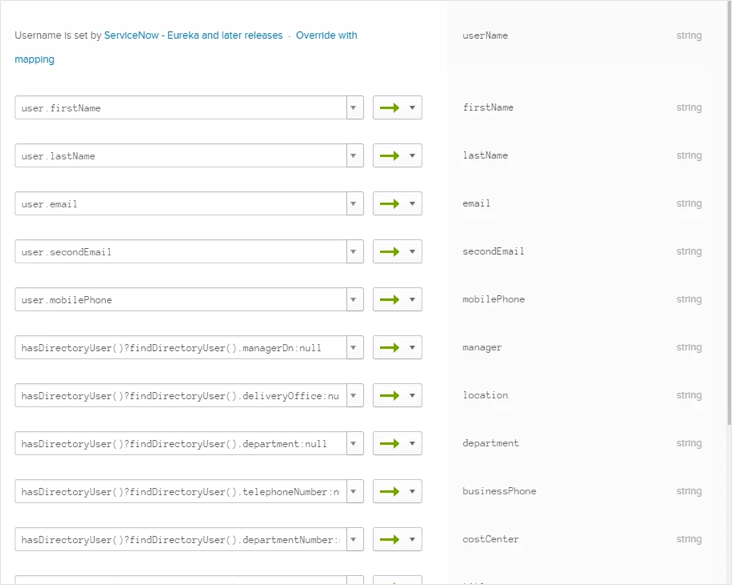Open the user.firstName expression dropdown
This screenshot has width=732, height=585.
354,108
